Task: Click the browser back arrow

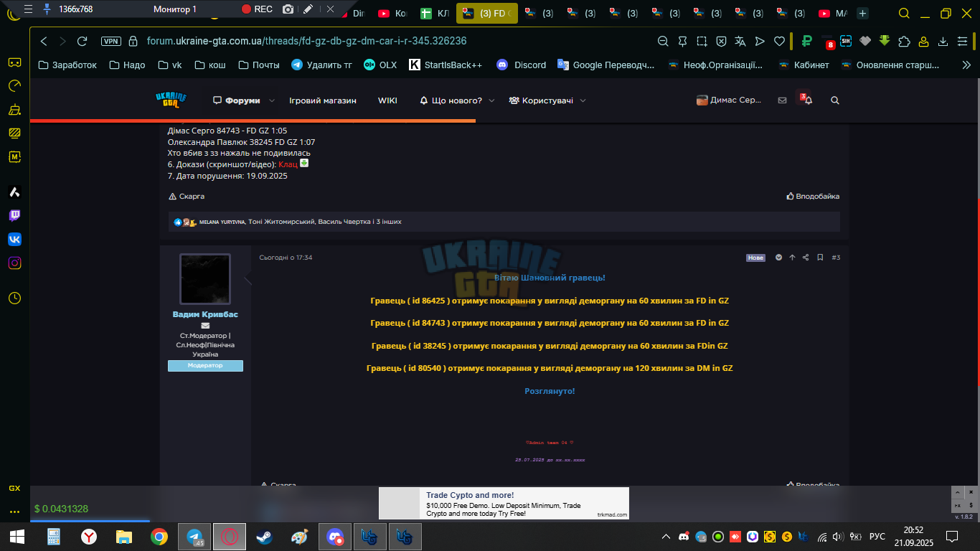Action: (x=44, y=42)
